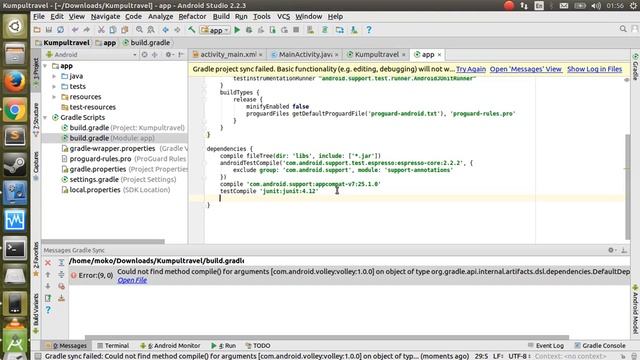This screenshot has width=640, height=360.
Task: Click the Redo arrow in toolbar
Action: pyautogui.click(x=87, y=30)
